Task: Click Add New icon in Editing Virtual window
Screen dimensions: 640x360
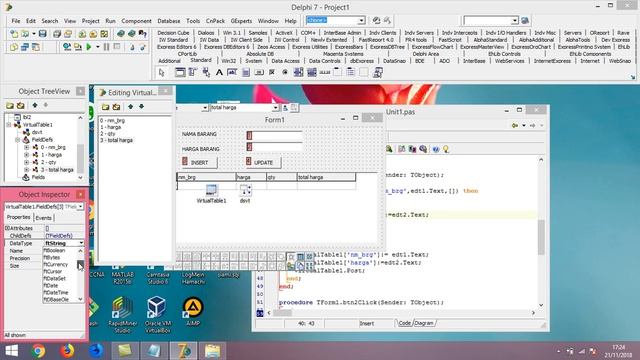Action: click(x=106, y=107)
